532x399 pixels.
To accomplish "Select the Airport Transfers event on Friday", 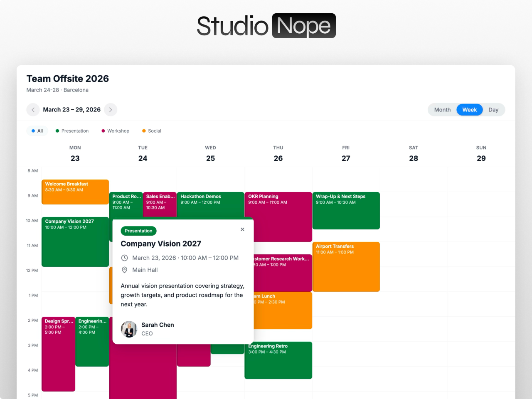I will pyautogui.click(x=346, y=266).
